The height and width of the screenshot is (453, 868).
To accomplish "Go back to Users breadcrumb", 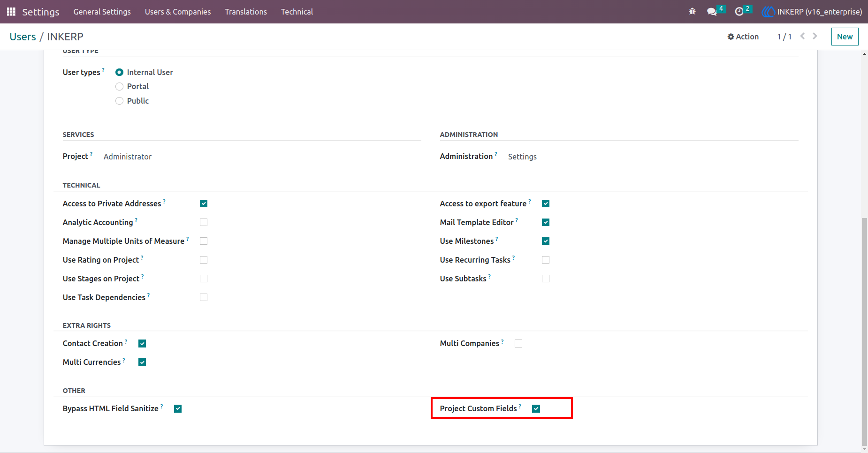I will [23, 37].
